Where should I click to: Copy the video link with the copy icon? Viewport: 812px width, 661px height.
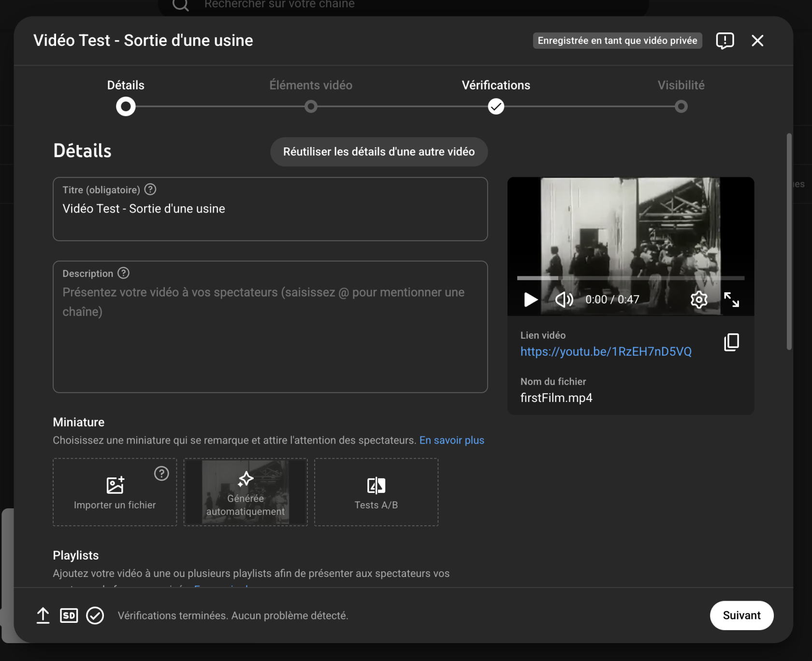pyautogui.click(x=731, y=342)
